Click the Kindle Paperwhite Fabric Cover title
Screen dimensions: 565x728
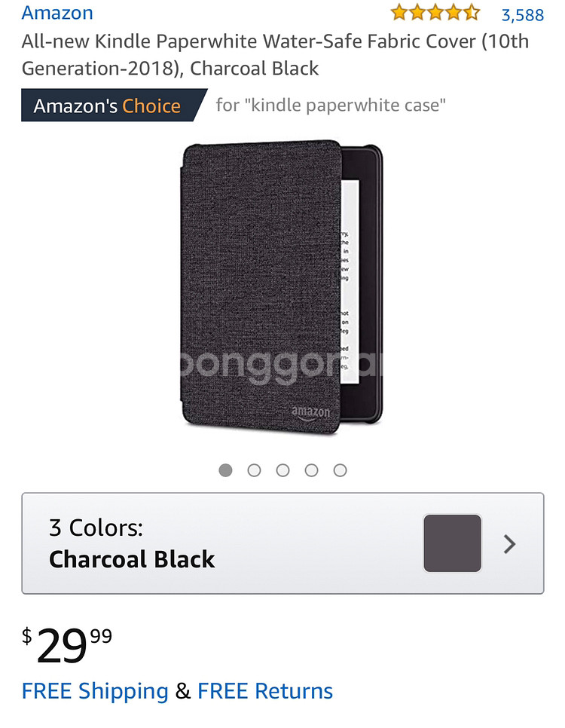pyautogui.click(x=275, y=55)
